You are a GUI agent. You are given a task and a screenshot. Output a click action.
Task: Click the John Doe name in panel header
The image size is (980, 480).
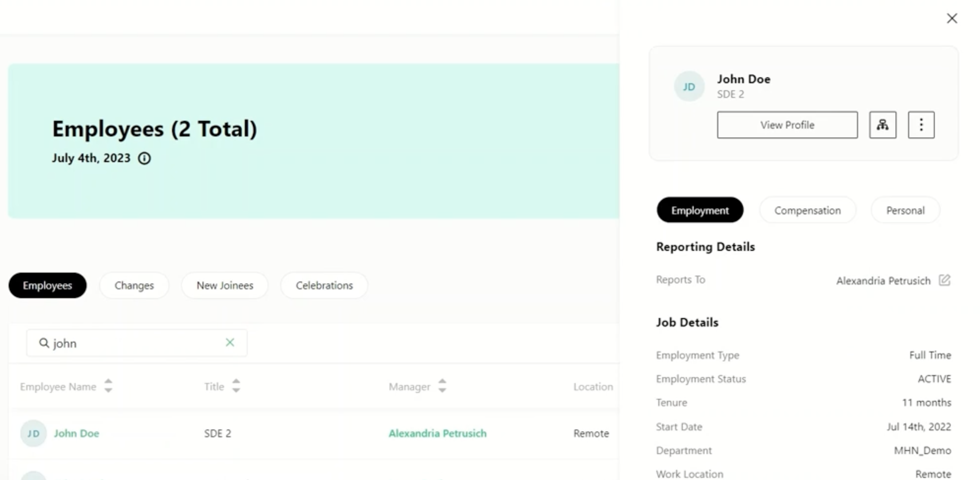click(744, 79)
